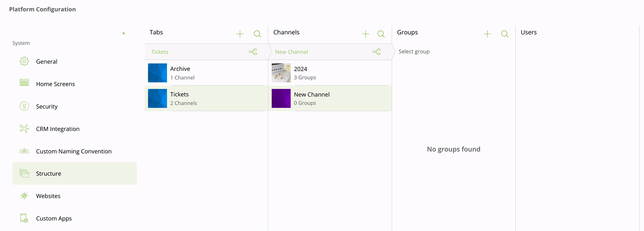Click the New Channel breadcrumb hierarchy icon
The width and height of the screenshot is (644, 231).
(x=376, y=52)
